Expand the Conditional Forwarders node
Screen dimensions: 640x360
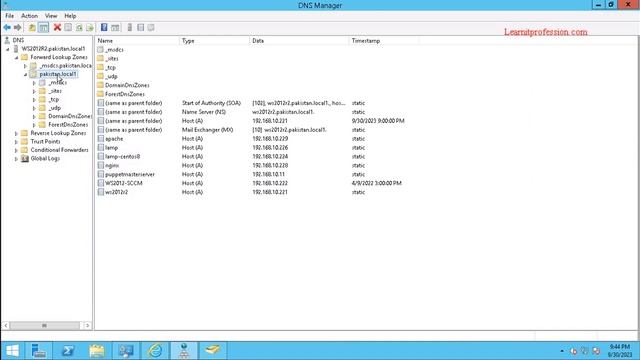coord(16,150)
